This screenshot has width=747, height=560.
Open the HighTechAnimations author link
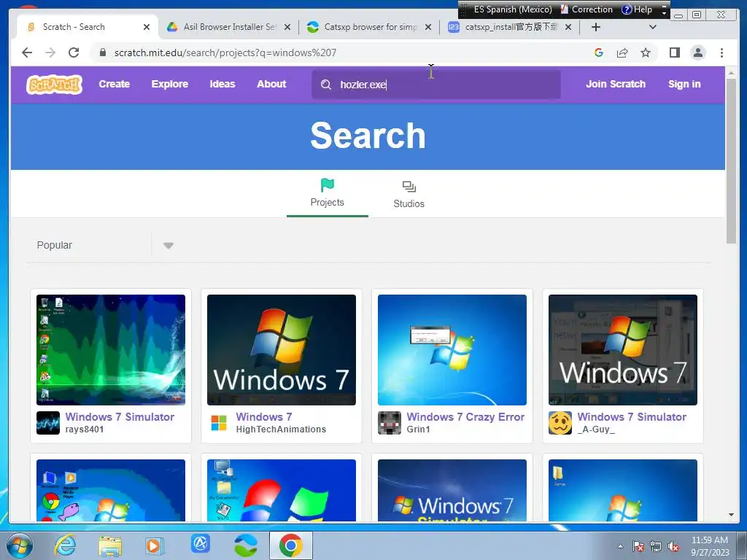(281, 429)
